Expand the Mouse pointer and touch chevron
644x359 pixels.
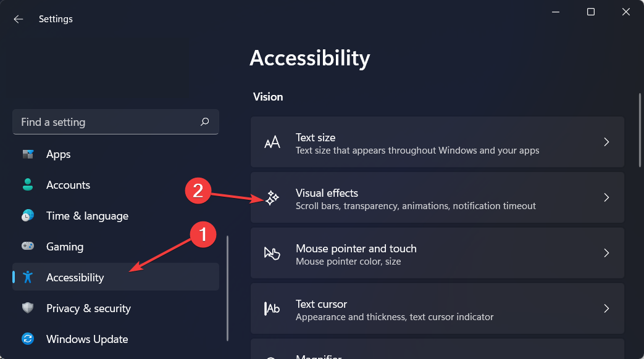tap(606, 254)
